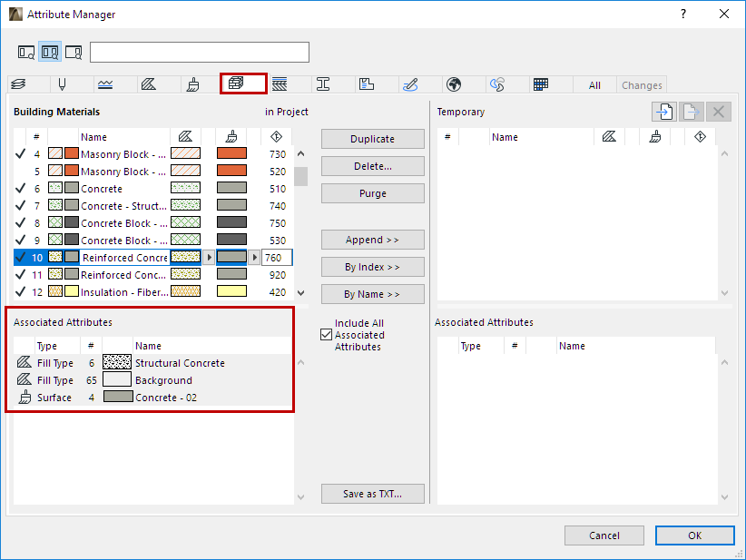The height and width of the screenshot is (560, 746).
Task: Click the dark surface swatch in row 750
Action: (x=231, y=222)
